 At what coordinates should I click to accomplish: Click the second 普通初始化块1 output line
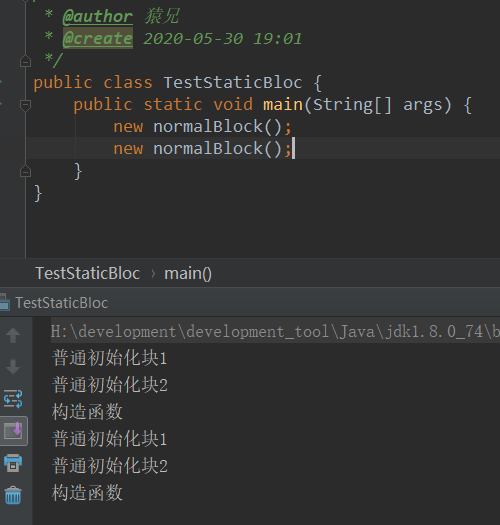click(x=110, y=439)
